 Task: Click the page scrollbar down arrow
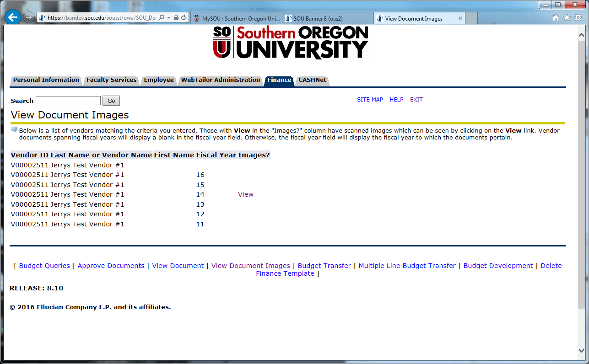[x=581, y=350]
